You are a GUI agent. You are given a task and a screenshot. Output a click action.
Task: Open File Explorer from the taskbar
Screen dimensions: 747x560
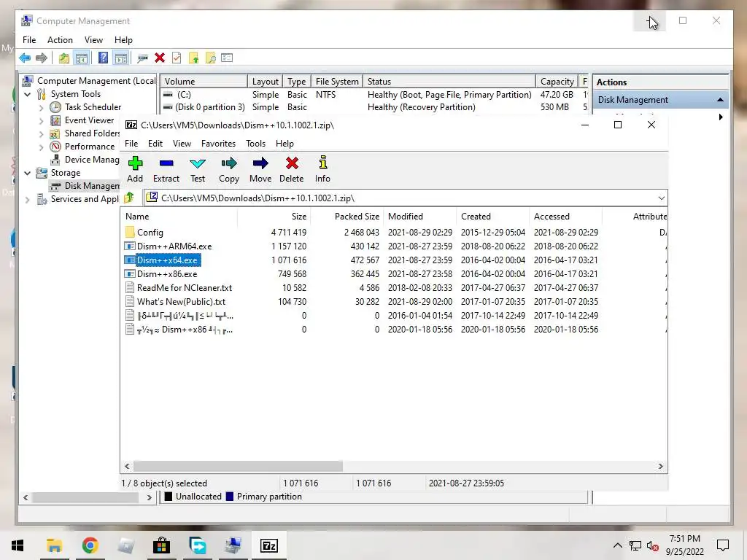54,545
